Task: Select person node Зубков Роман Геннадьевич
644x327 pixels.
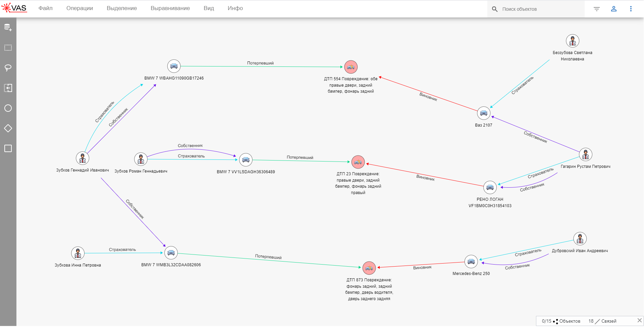Action: tap(141, 159)
